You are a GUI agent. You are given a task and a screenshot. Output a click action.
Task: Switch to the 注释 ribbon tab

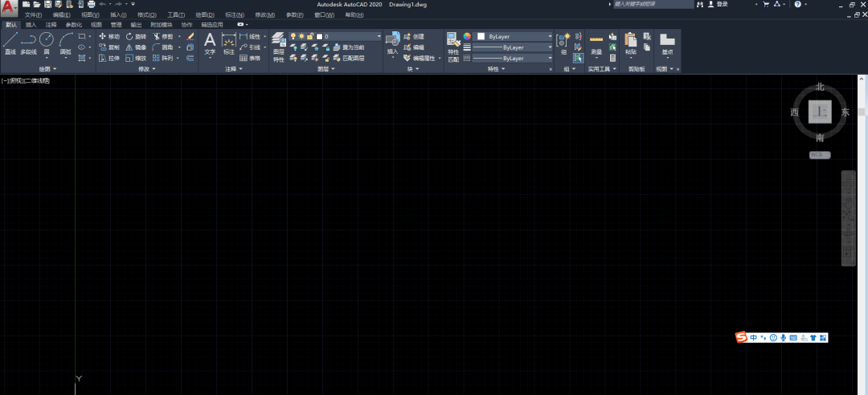tap(52, 25)
